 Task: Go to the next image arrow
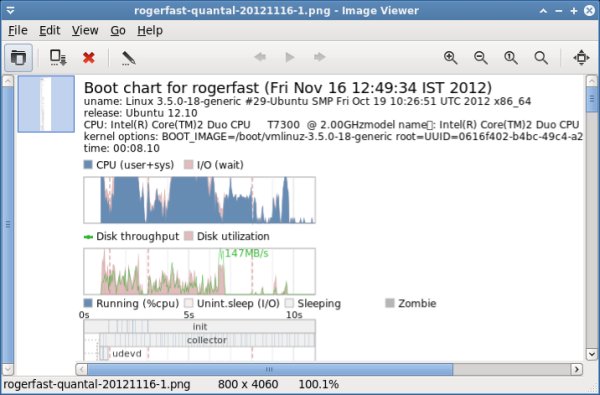[320, 57]
